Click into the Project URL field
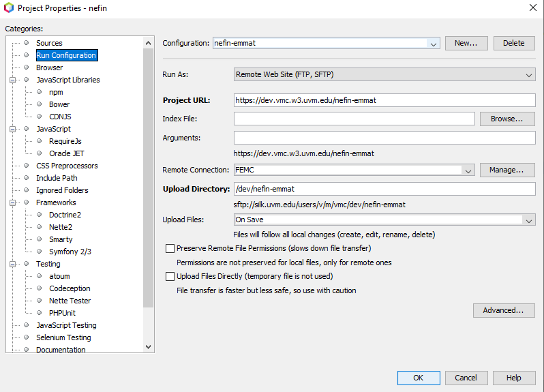 pos(384,100)
